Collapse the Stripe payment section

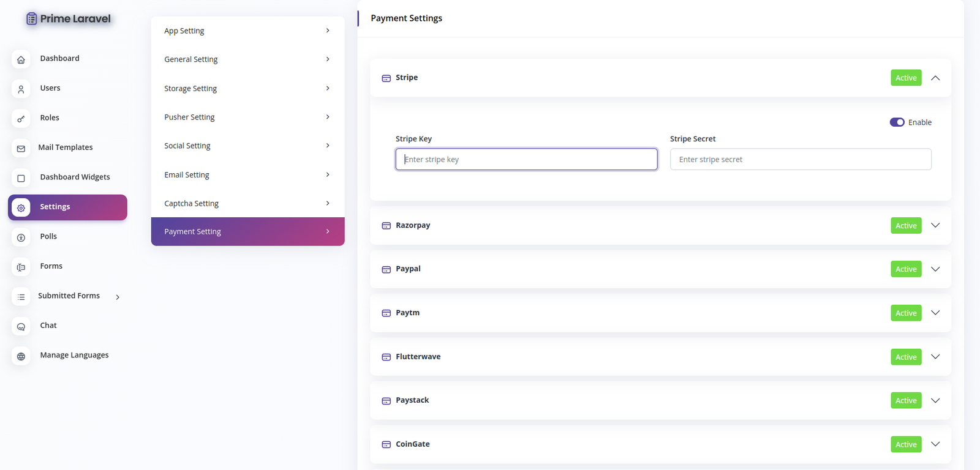935,78
